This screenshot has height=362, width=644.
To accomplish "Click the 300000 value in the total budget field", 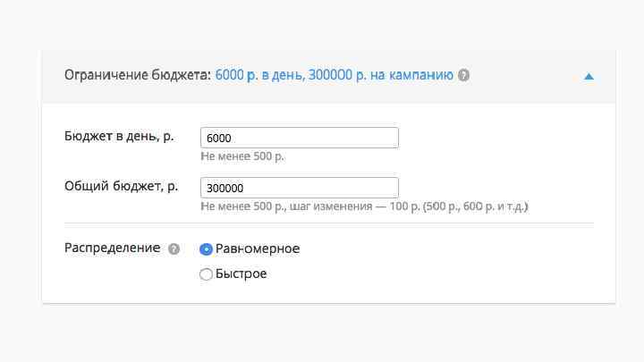I will pos(225,189).
